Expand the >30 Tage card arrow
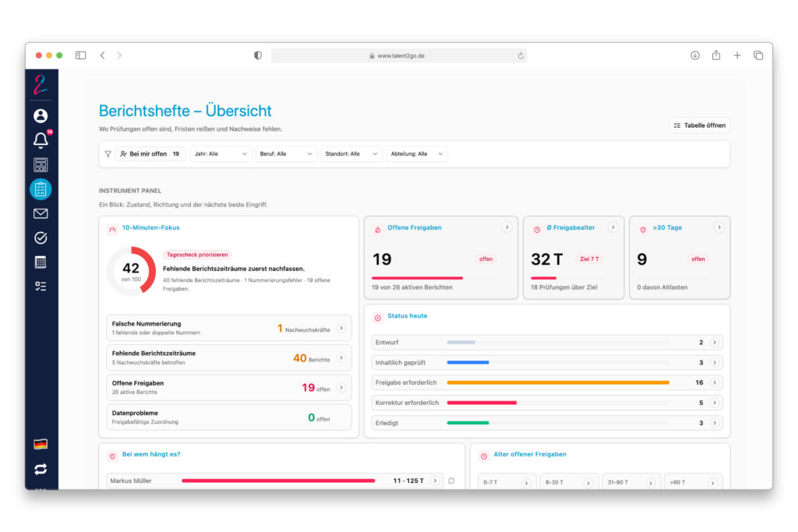 [719, 227]
